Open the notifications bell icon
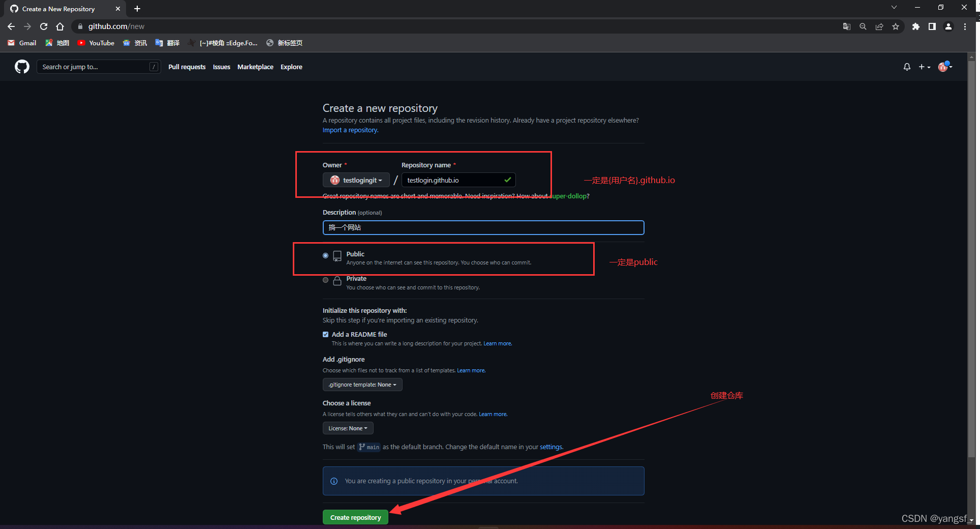Screen dimensions: 980x529 (907, 67)
